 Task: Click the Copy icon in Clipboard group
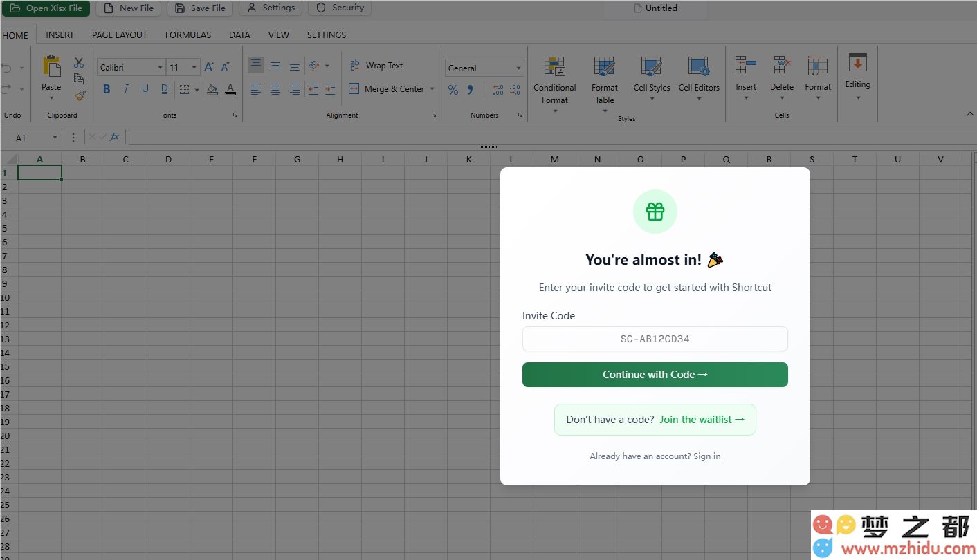coord(79,79)
